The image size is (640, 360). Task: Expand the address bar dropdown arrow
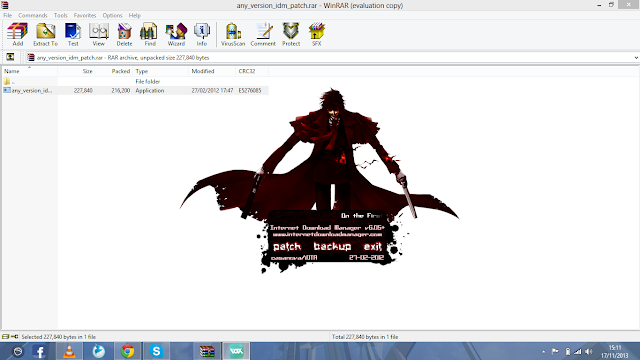point(636,58)
